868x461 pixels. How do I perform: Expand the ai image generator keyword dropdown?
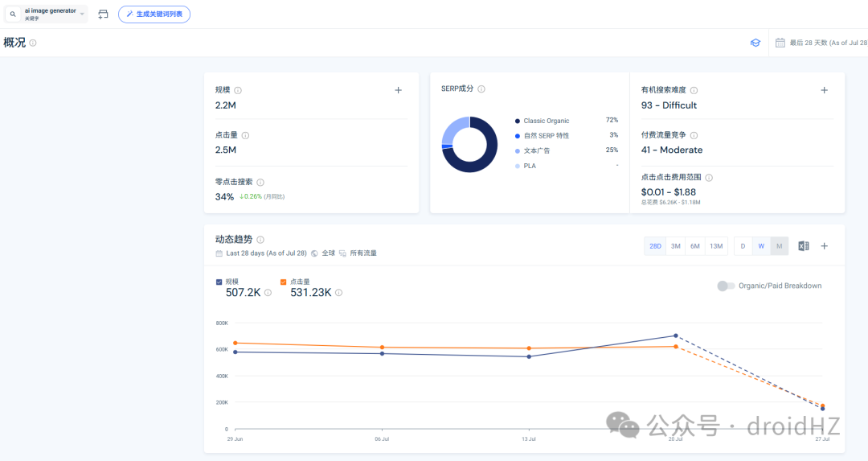82,14
